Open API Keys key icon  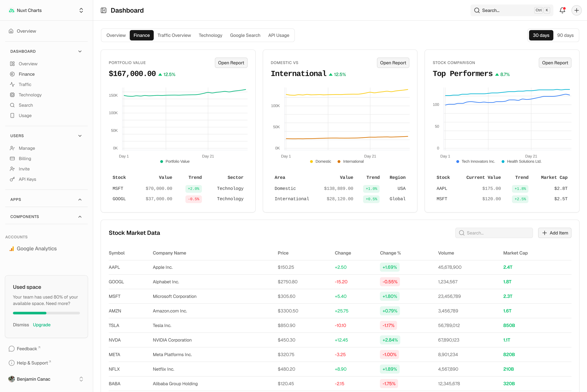tap(12, 179)
